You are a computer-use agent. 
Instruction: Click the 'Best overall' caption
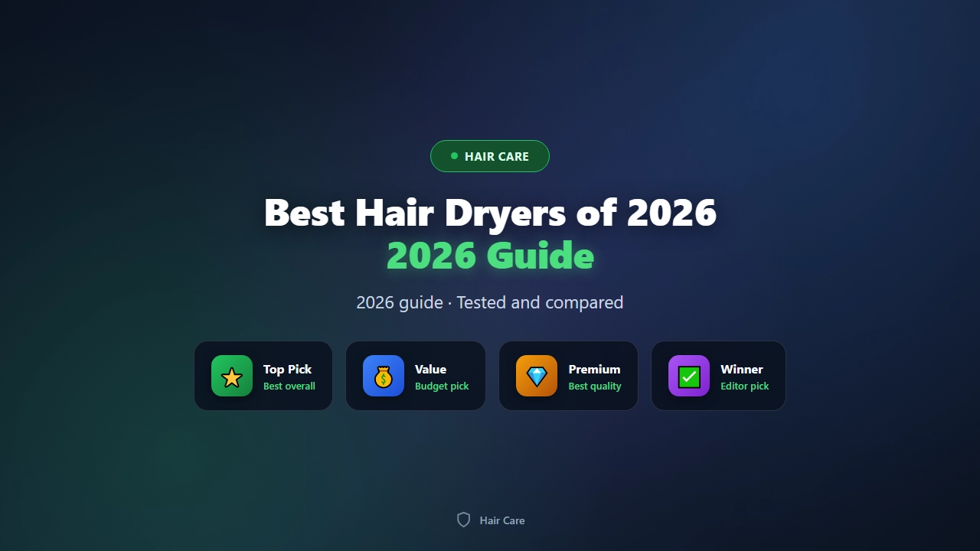click(x=289, y=386)
